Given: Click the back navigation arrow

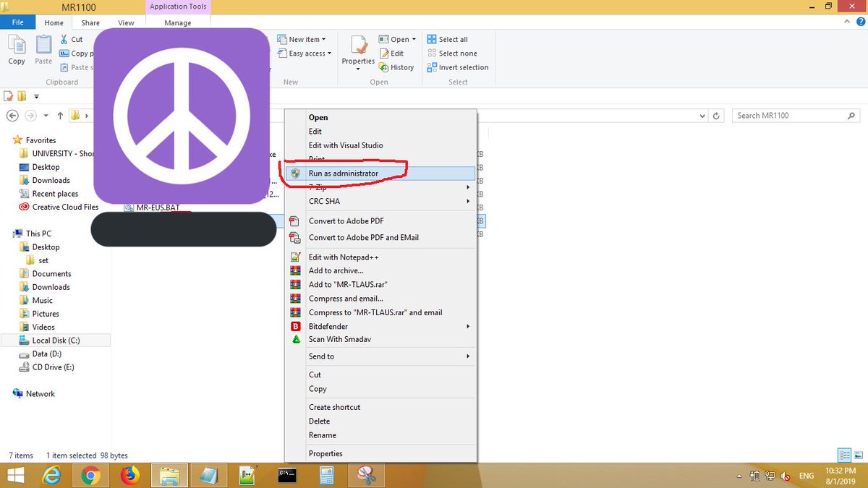Looking at the screenshot, I should click(x=12, y=116).
